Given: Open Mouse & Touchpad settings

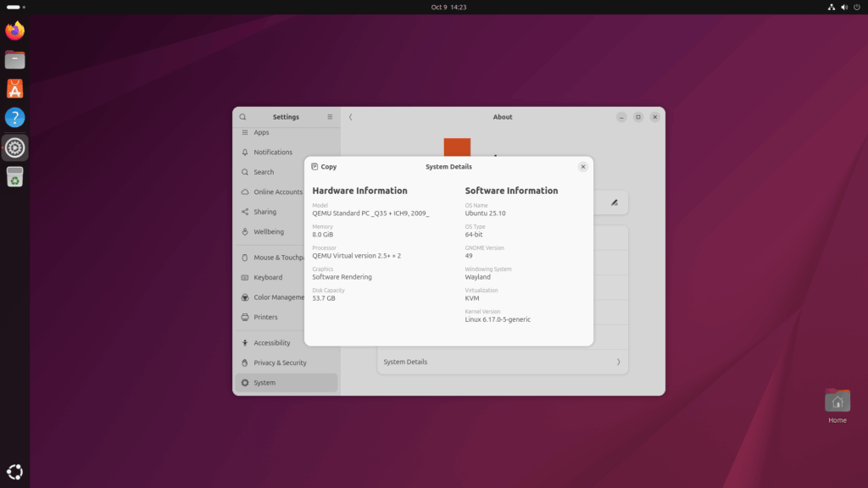Looking at the screenshot, I should pyautogui.click(x=271, y=258).
